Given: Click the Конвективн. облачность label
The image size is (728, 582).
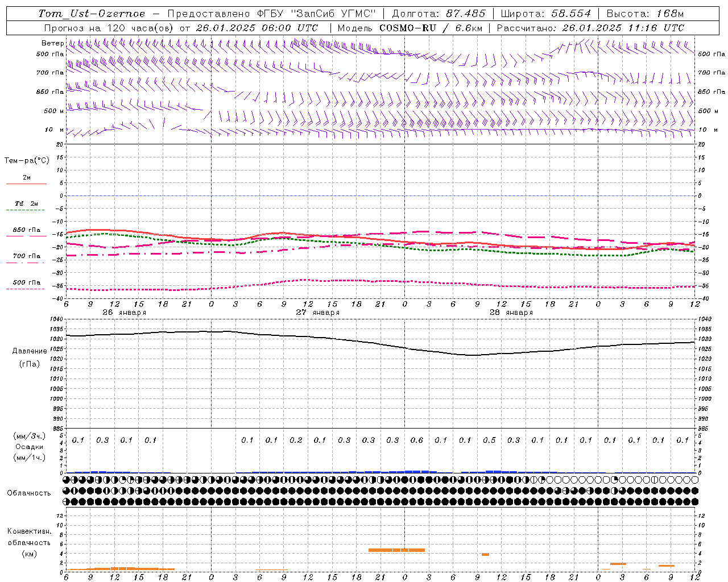Looking at the screenshot, I should [x=29, y=537].
